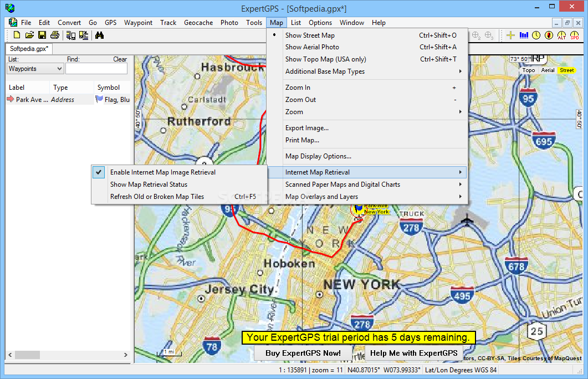Expand Map Overlays and Layers submenu
The width and height of the screenshot is (588, 379).
(x=367, y=197)
